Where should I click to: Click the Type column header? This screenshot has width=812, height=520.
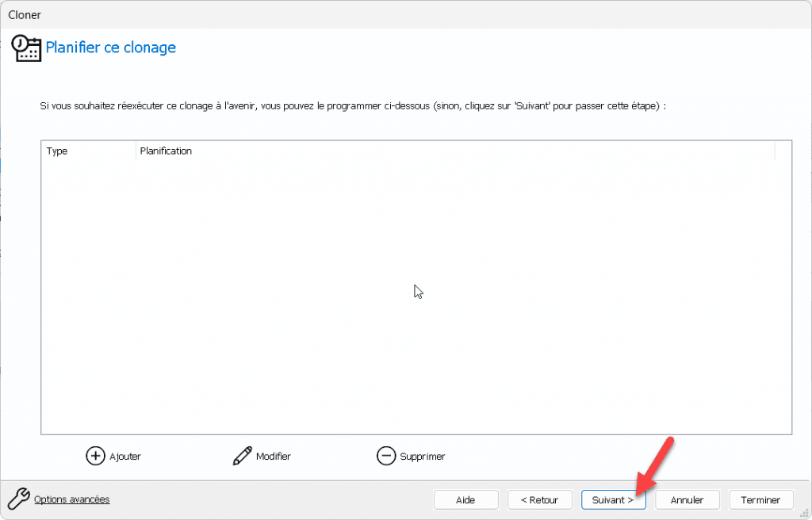88,151
